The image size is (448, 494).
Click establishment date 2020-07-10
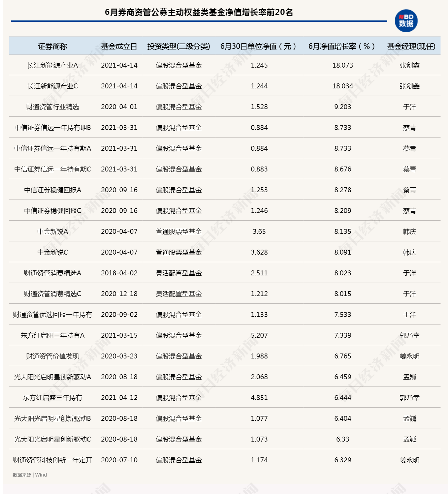(119, 460)
